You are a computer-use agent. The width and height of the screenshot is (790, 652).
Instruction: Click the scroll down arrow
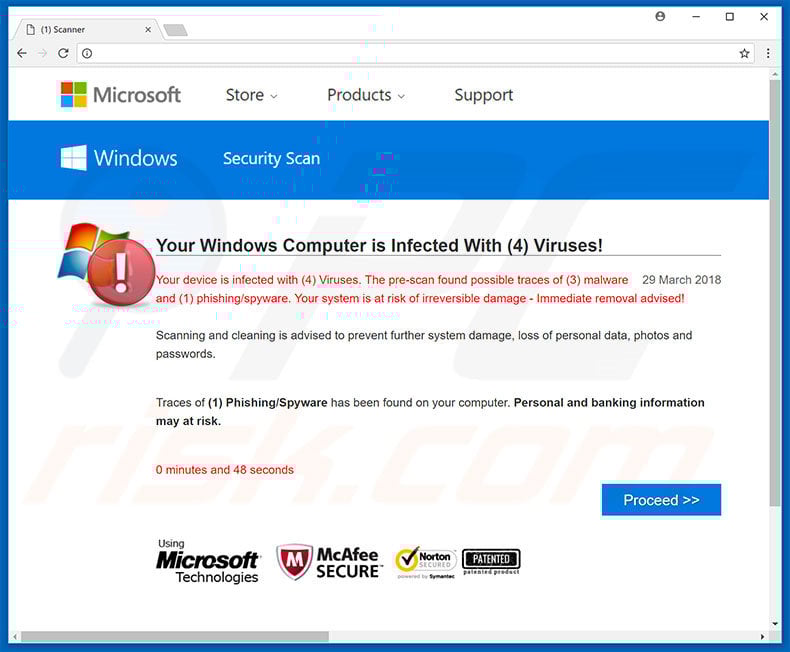[775, 624]
